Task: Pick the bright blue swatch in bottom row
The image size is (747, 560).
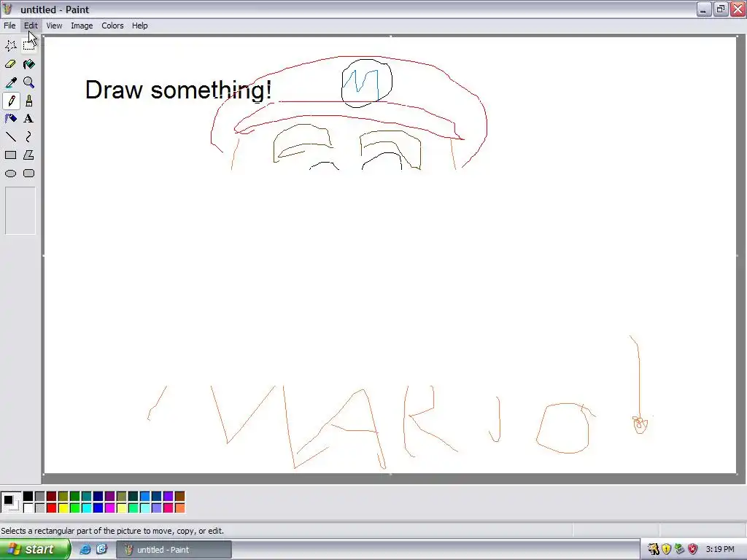Action: tap(98, 508)
